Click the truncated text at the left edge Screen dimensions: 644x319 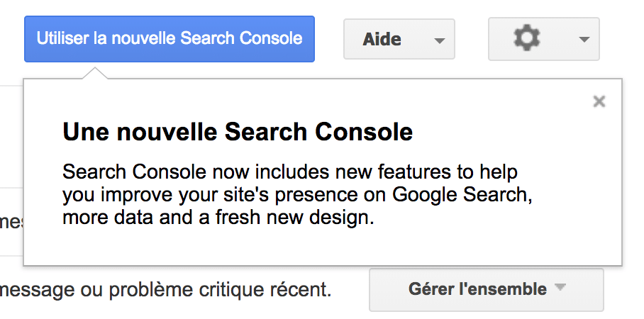click(11, 222)
